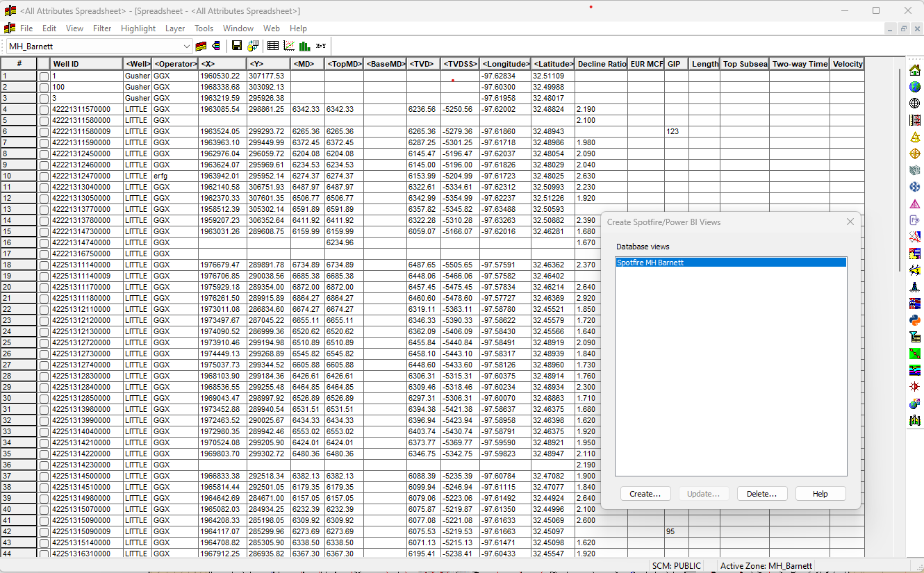The height and width of the screenshot is (573, 924).
Task: Click the home icon at top of right sidebar
Action: click(915, 69)
